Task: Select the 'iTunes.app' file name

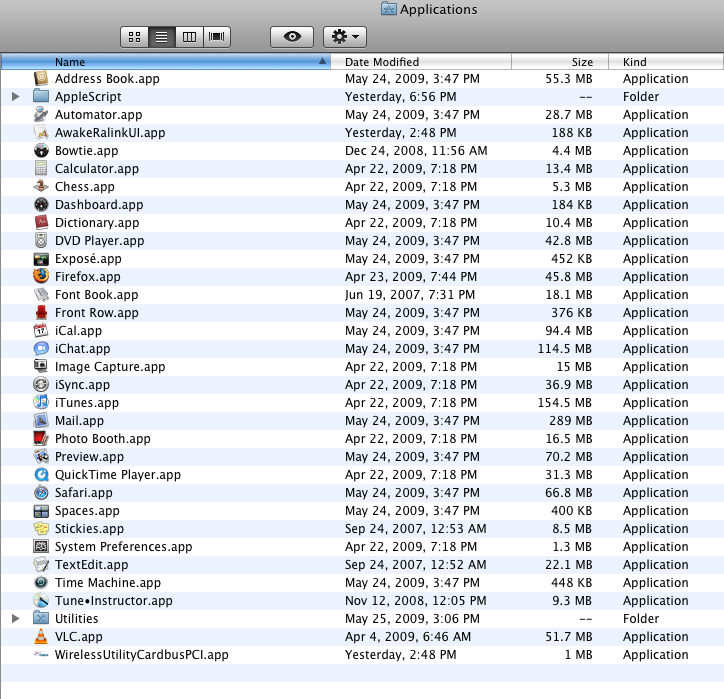Action: (x=87, y=403)
